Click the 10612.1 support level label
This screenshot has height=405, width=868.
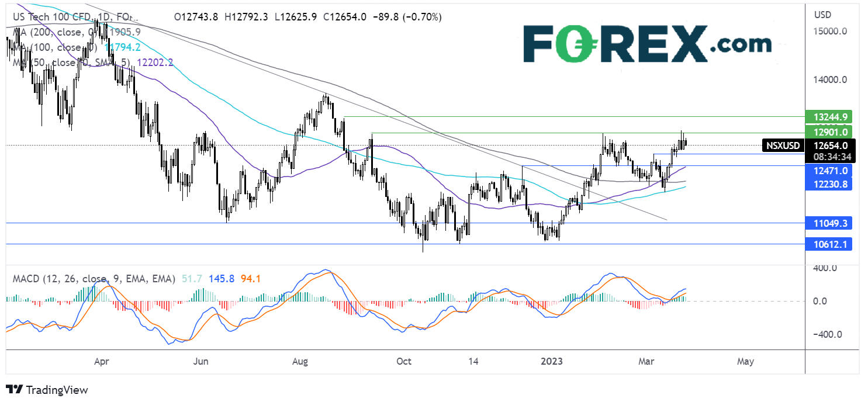coord(828,244)
